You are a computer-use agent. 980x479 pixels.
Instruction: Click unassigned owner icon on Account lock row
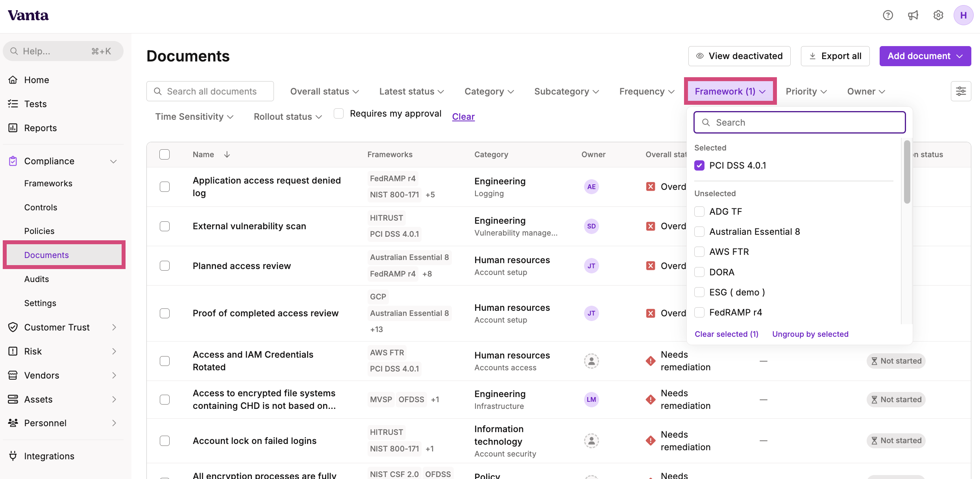591,441
